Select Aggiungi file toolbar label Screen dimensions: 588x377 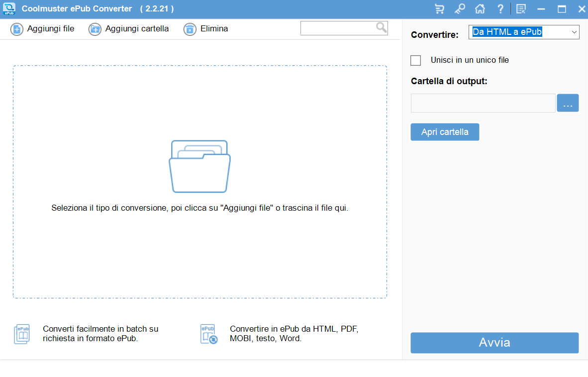click(51, 28)
